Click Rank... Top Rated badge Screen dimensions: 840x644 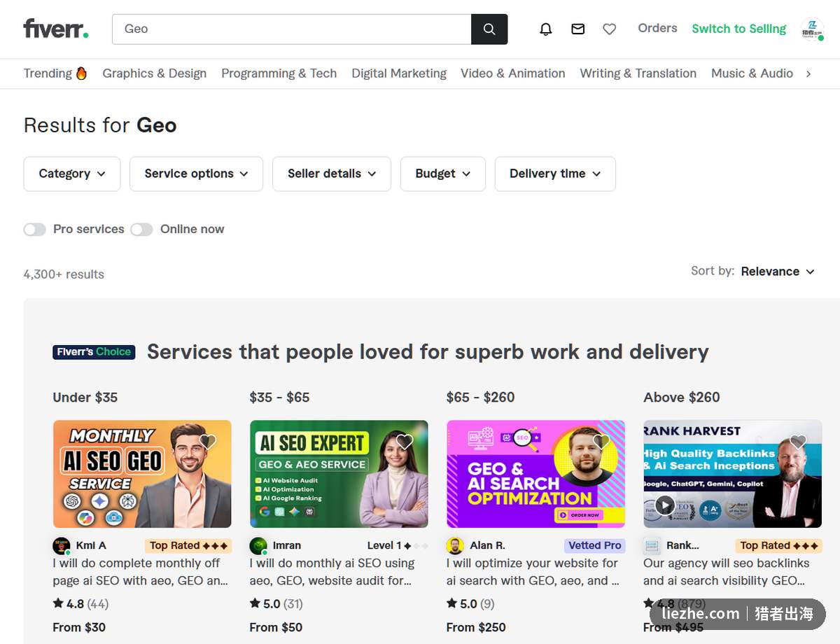click(x=779, y=545)
